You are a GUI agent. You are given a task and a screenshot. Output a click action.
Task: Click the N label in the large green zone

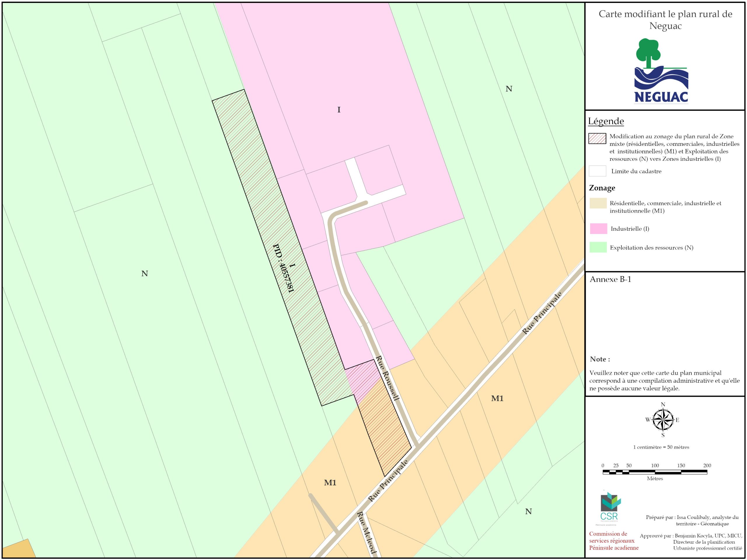click(144, 273)
